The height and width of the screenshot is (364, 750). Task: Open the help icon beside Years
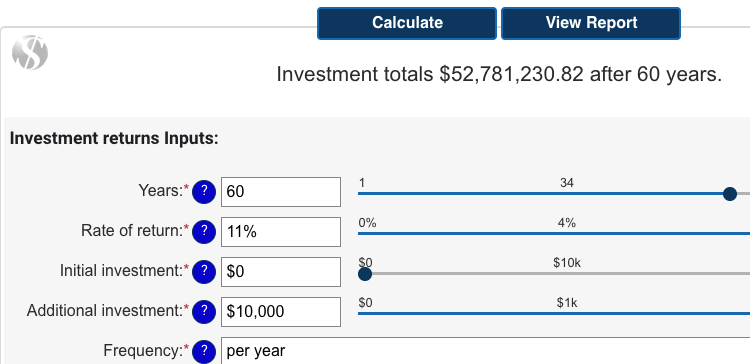pyautogui.click(x=204, y=192)
